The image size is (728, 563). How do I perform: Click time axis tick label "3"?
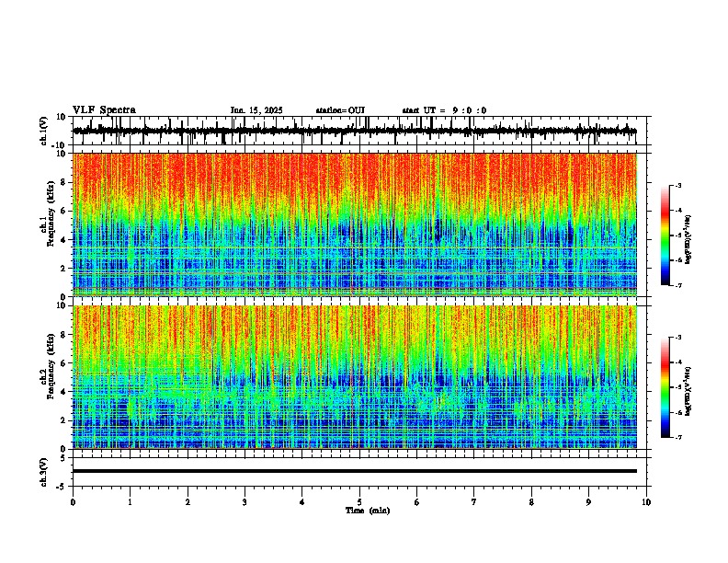[245, 502]
